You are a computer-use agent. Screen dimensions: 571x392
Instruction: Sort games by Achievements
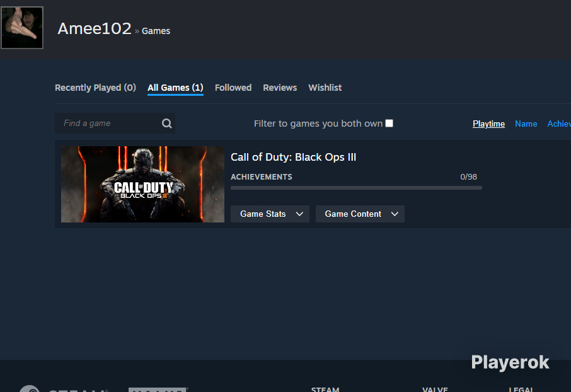tap(559, 124)
